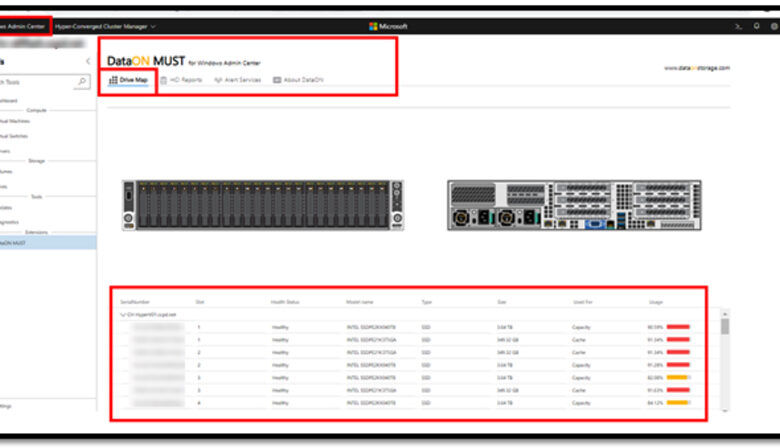This screenshot has width=780, height=448.
Task: Open the Drive Map tab
Action: coord(128,80)
